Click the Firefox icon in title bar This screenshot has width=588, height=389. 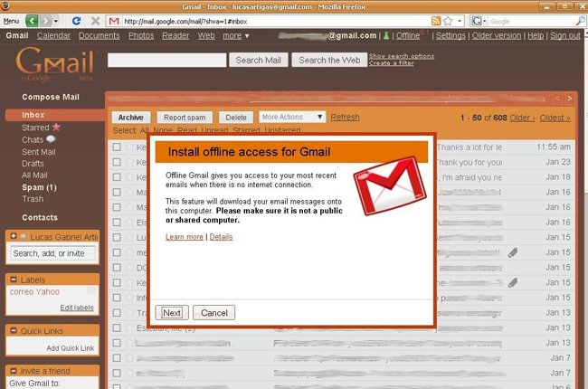[5, 5]
